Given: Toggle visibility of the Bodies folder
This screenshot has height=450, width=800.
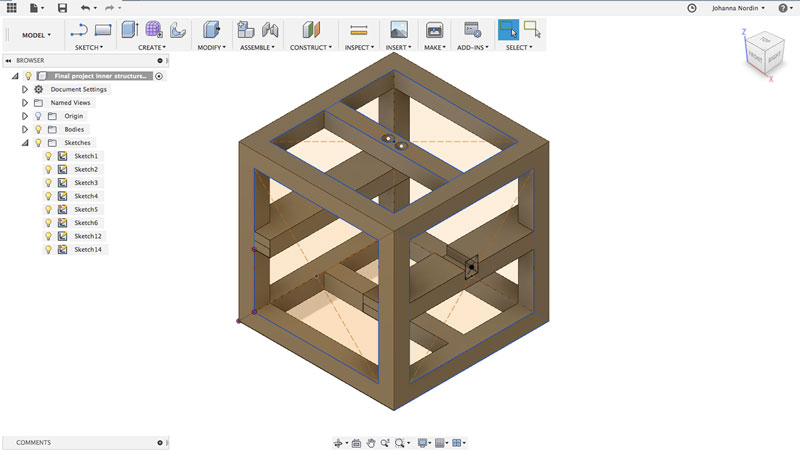Looking at the screenshot, I should point(38,130).
